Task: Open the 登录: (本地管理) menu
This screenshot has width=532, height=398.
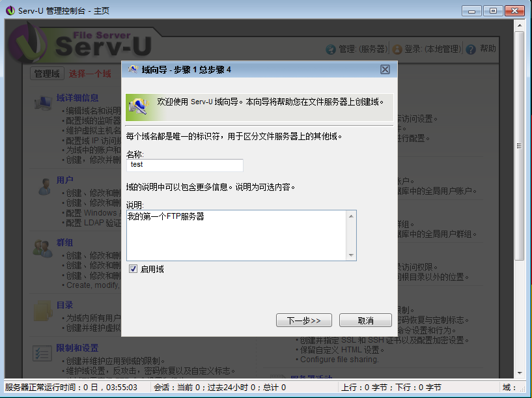Action: tap(427, 50)
